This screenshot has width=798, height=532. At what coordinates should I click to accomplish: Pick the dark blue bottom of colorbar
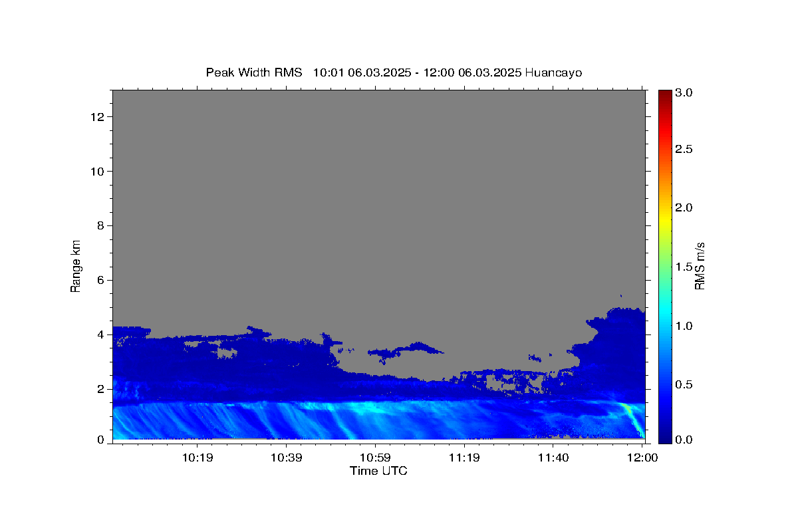[x=665, y=438]
